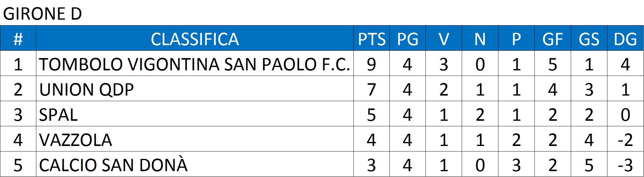Click Union QDP's 7 points value
This screenshot has width=644, height=177.
pos(372,89)
